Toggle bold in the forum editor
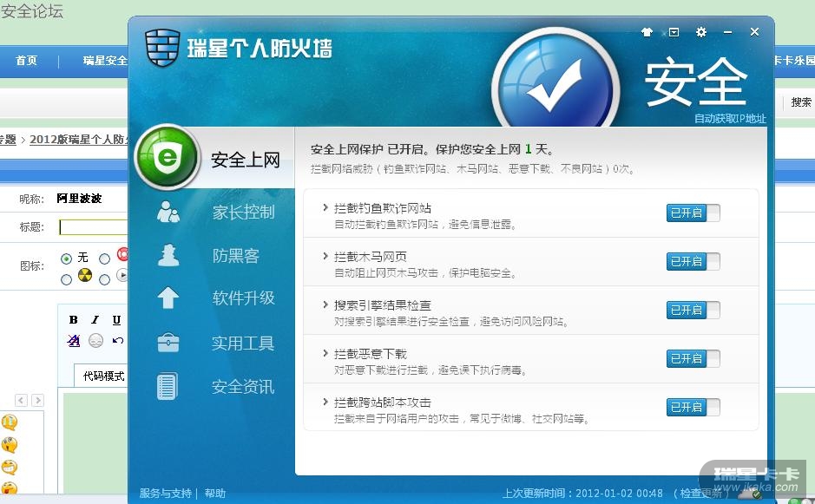Image resolution: width=815 pixels, height=504 pixels. click(x=73, y=319)
